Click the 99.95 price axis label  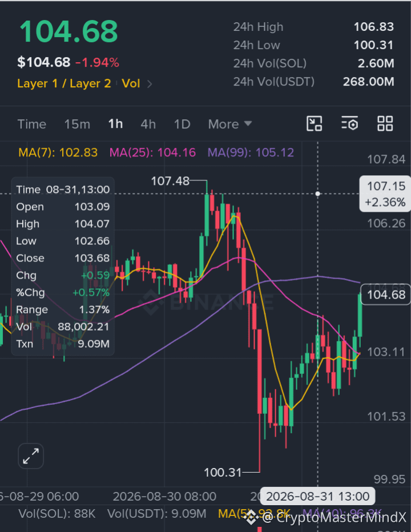pos(389,479)
